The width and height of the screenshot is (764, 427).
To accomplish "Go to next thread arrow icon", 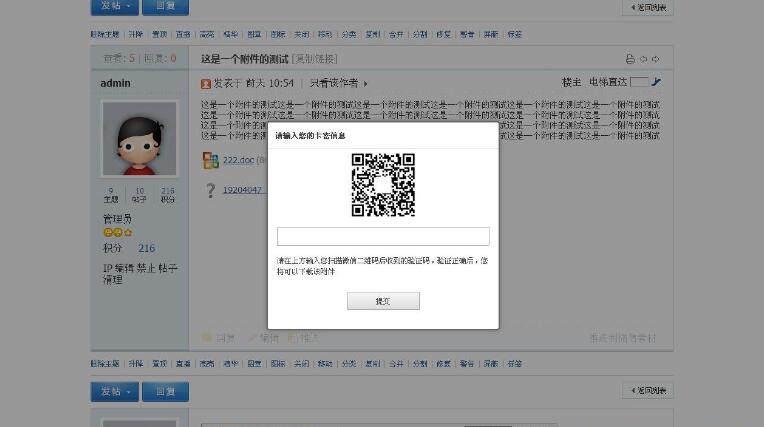I will 655,59.
